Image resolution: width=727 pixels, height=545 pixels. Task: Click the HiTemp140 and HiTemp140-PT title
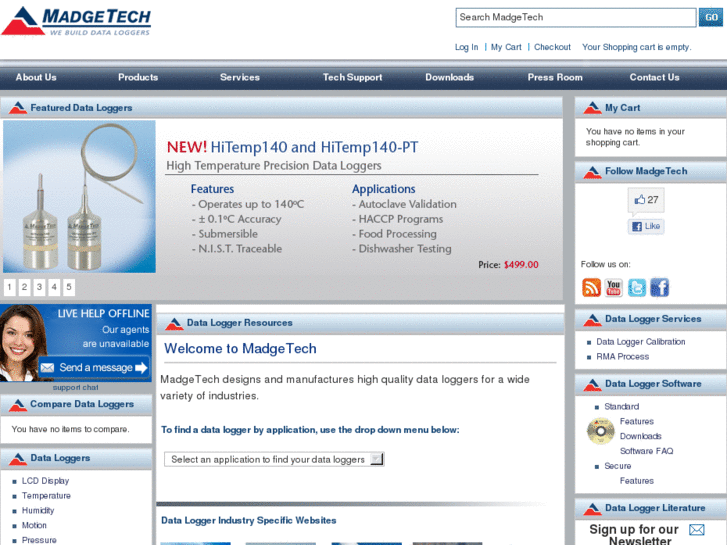314,147
